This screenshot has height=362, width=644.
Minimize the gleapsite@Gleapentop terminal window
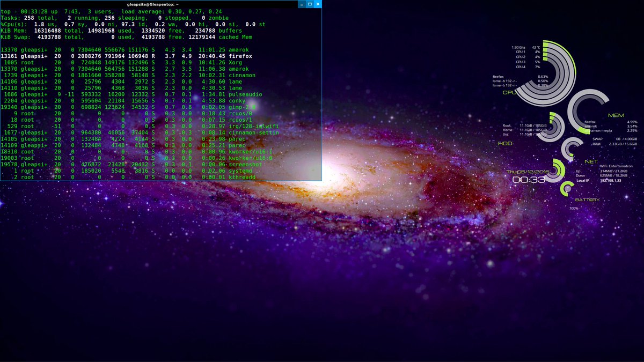(x=301, y=4)
